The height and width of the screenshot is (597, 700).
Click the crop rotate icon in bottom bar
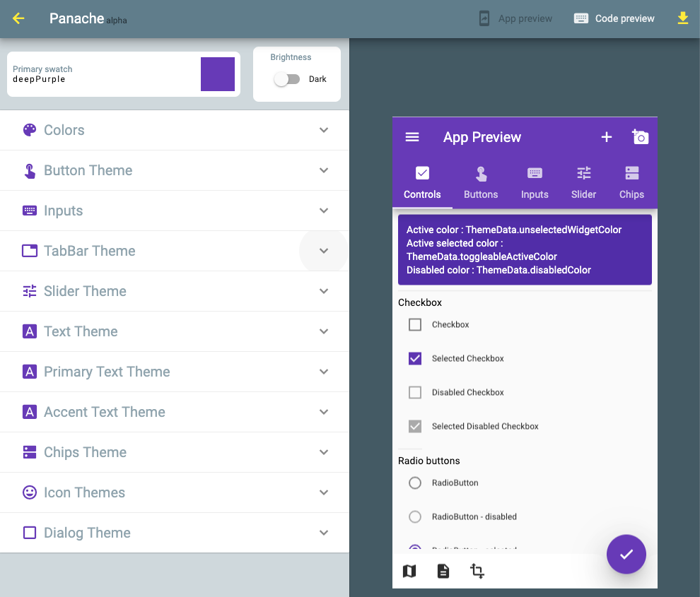tap(477, 571)
